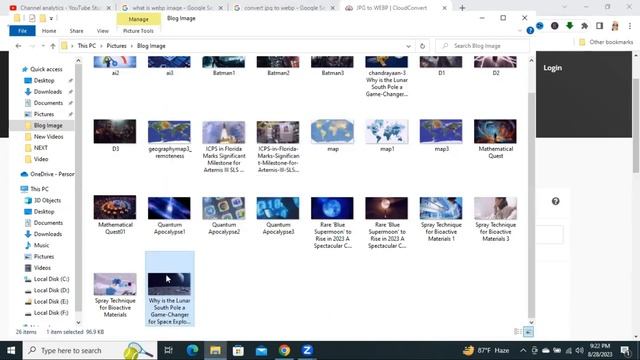Image resolution: width=640 pixels, height=360 pixels.
Task: Open Music under This PC
Action: click(41, 245)
